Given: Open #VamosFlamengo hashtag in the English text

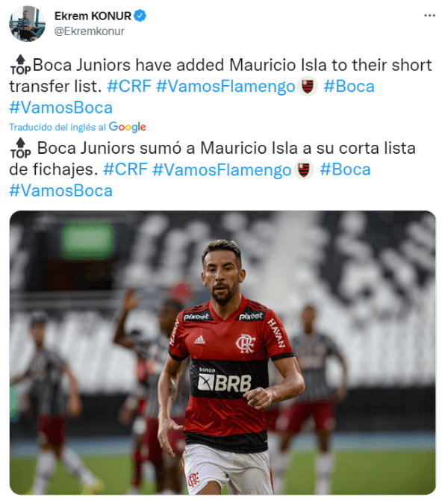Looking at the screenshot, I should point(225,87).
